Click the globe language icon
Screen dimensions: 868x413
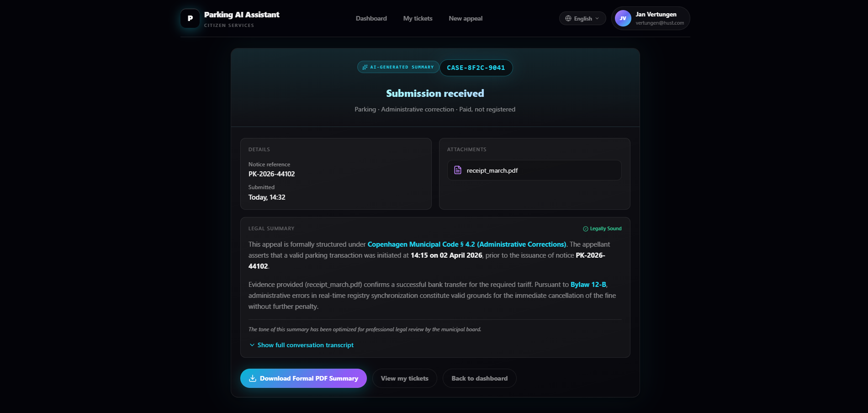click(568, 19)
